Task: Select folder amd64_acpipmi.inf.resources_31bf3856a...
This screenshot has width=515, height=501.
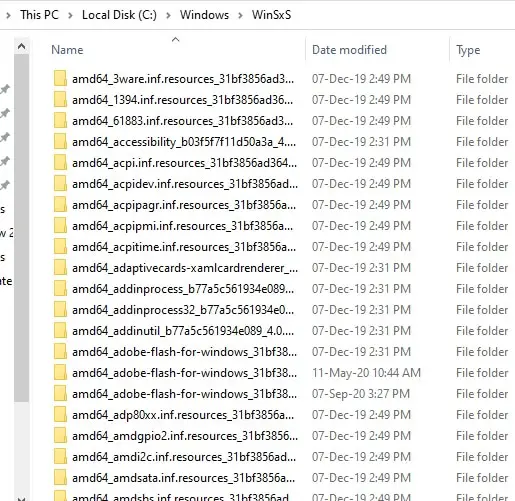Action: click(182, 226)
